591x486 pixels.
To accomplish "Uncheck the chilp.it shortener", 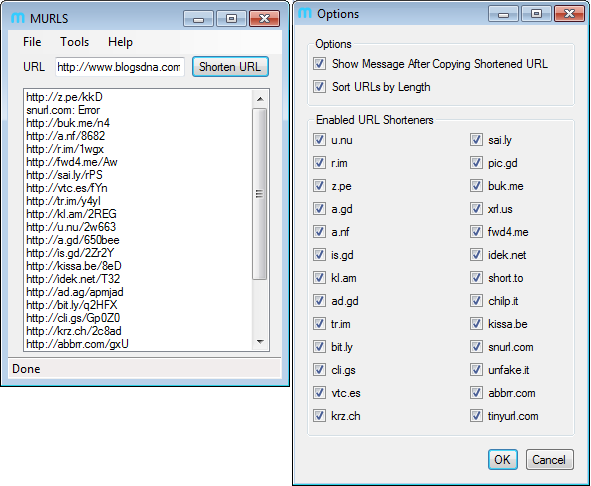I will click(476, 301).
